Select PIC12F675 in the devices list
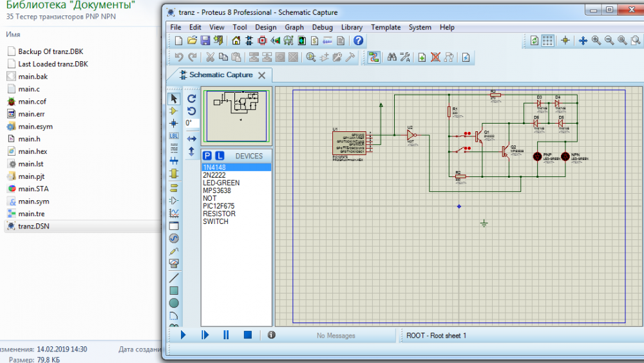 coord(219,206)
